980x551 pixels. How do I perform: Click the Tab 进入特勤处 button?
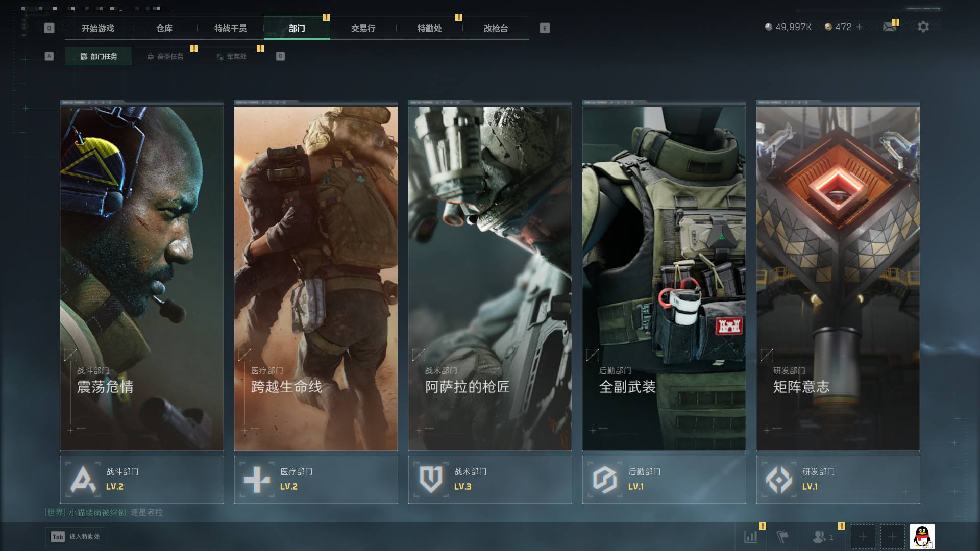coord(75,536)
